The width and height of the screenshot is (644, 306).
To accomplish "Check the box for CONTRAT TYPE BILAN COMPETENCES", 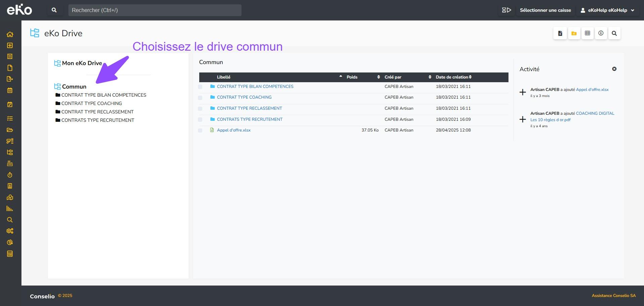I will point(200,87).
